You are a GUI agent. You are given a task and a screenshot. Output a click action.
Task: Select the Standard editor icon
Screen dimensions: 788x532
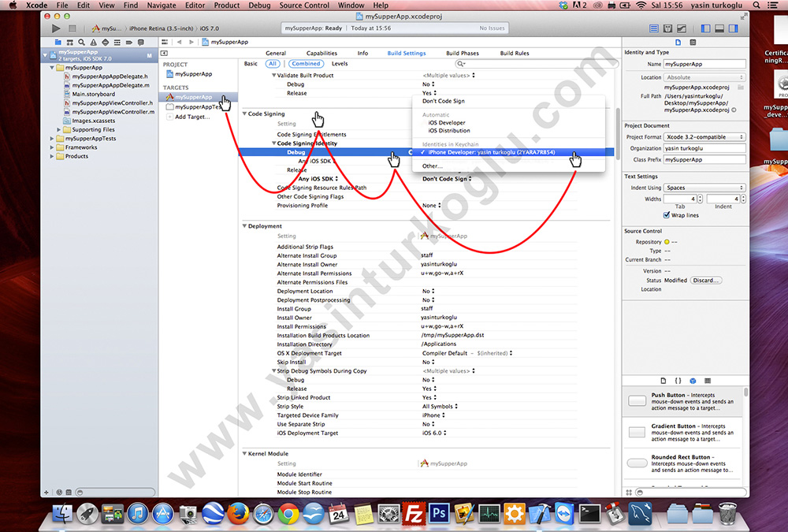click(654, 28)
